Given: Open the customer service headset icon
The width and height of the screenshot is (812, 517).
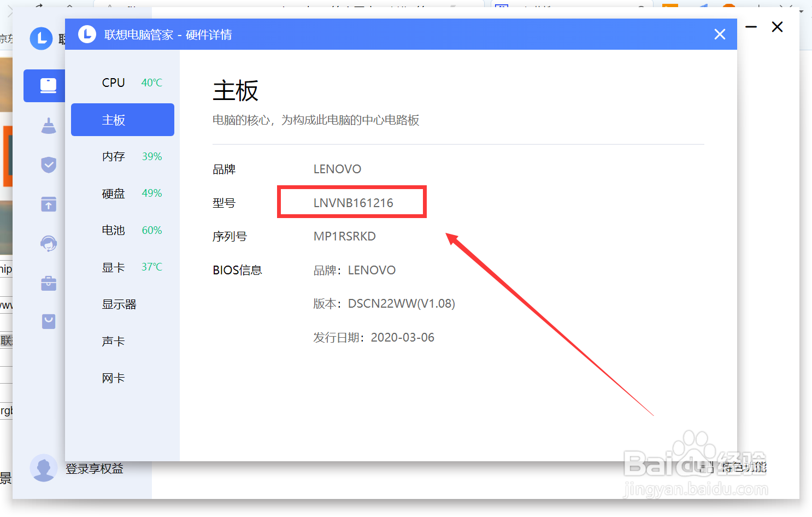Looking at the screenshot, I should pos(48,243).
